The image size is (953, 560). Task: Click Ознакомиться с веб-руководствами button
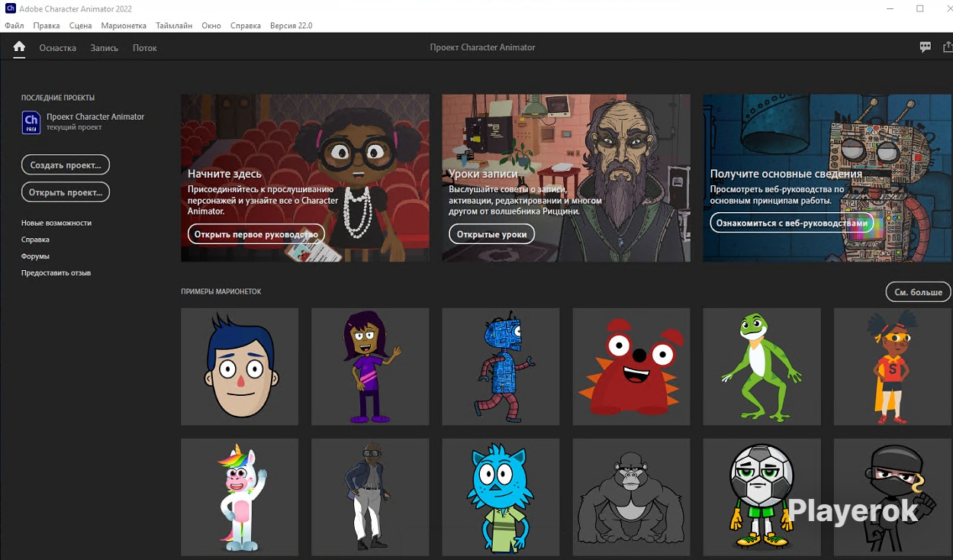click(792, 223)
